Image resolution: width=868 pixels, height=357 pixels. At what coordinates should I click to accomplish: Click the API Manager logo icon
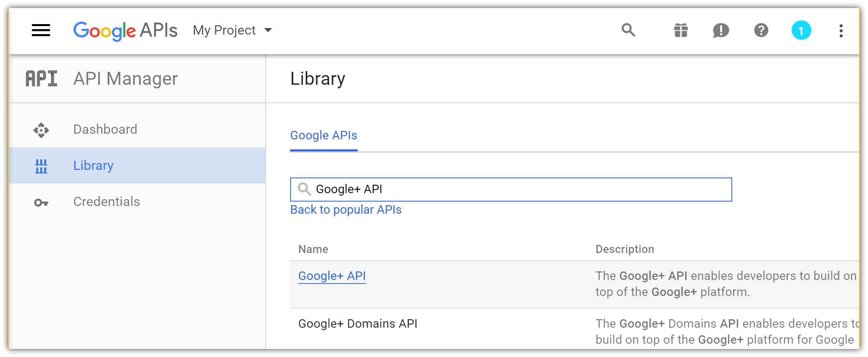(41, 78)
